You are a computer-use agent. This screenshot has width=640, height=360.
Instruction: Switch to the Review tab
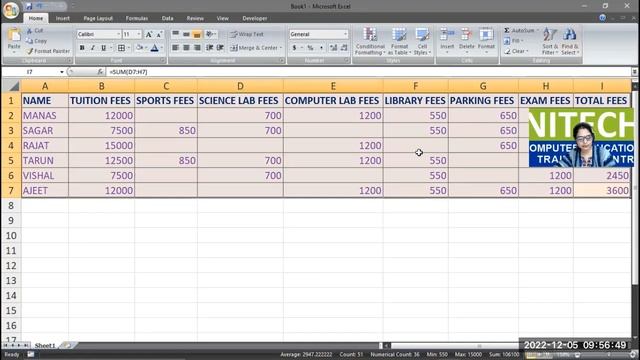click(195, 18)
